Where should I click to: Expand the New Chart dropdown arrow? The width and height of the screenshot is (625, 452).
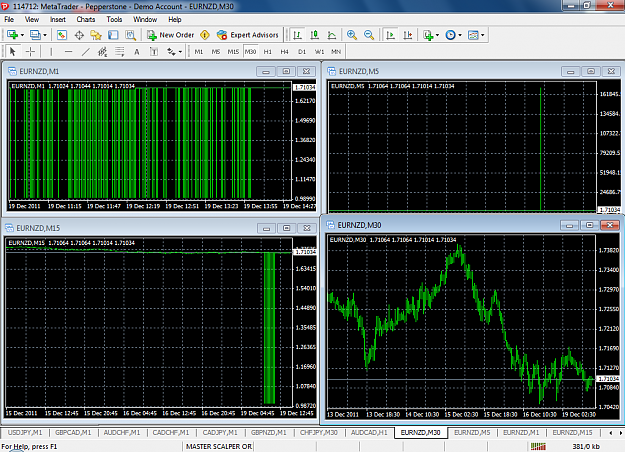click(x=22, y=35)
